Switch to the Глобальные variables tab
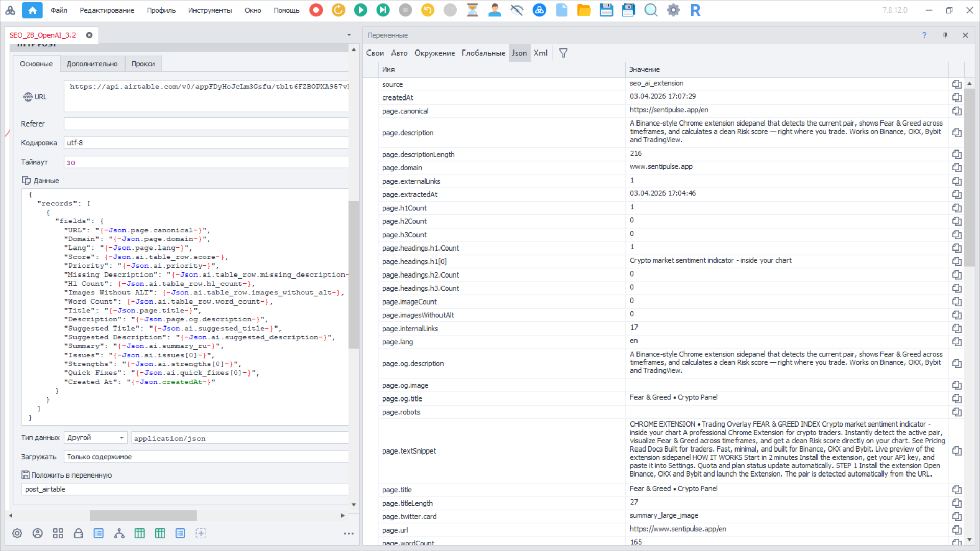Image resolution: width=980 pixels, height=551 pixels. [483, 53]
